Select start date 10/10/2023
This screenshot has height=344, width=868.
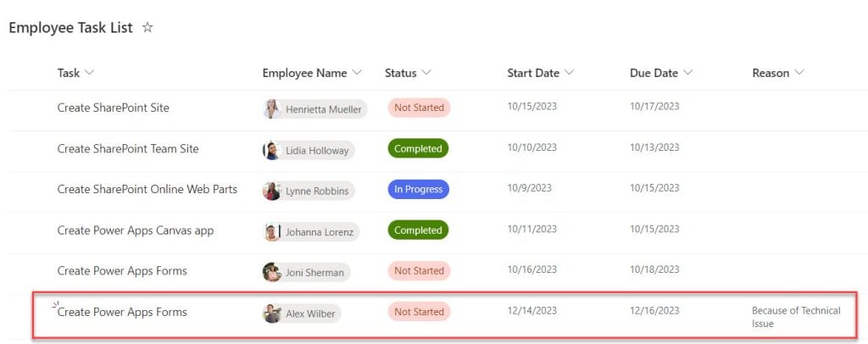532,147
